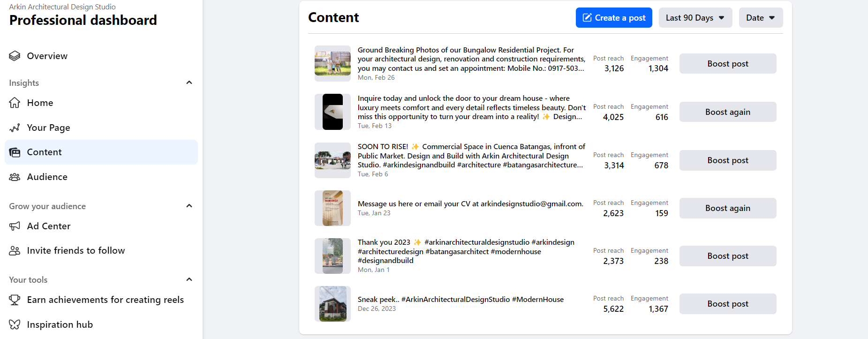Collapse the Insights section

click(x=189, y=83)
